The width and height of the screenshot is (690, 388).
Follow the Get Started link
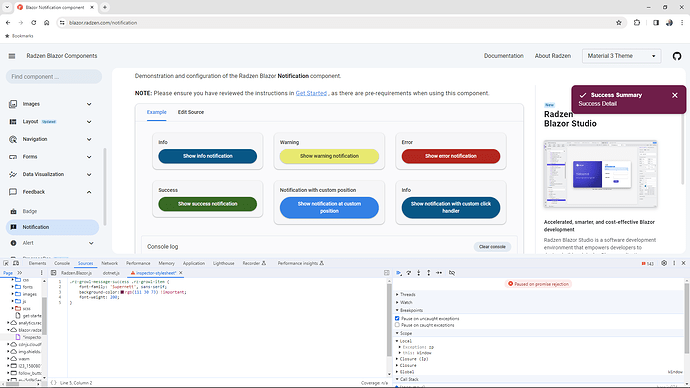point(311,93)
